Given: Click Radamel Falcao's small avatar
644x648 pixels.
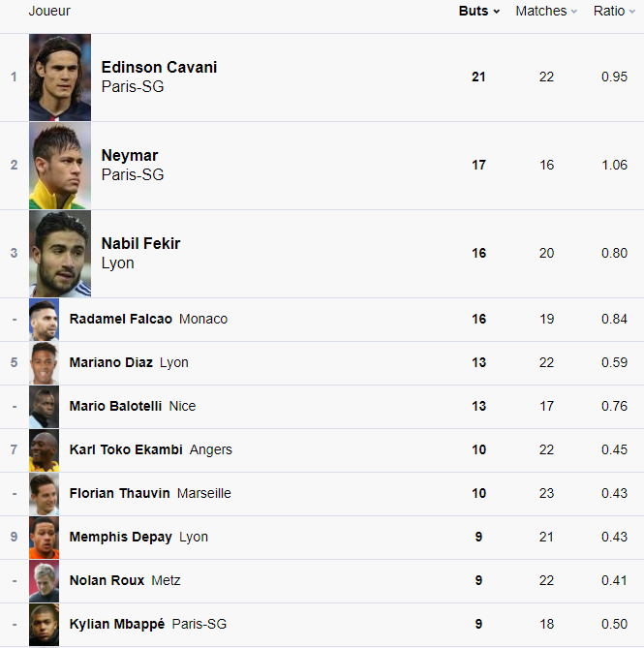Looking at the screenshot, I should [x=44, y=320].
